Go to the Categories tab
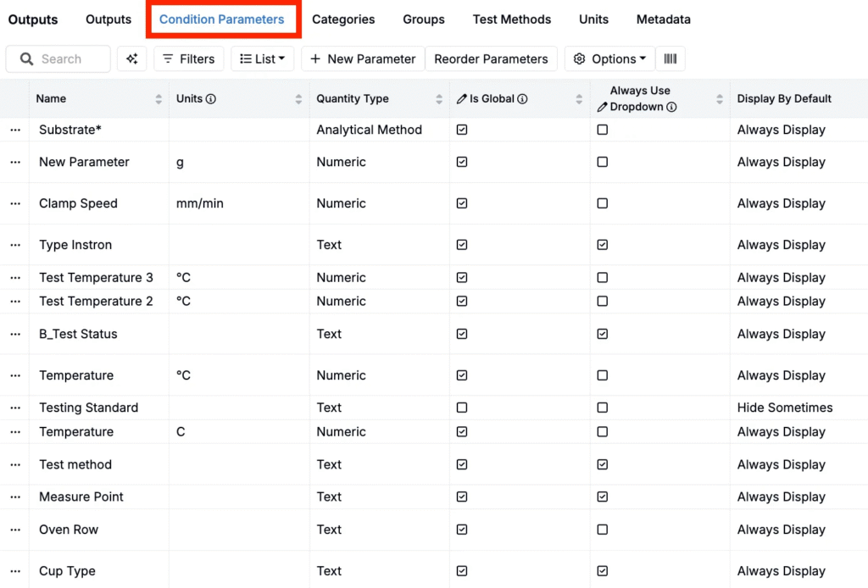 coord(343,19)
